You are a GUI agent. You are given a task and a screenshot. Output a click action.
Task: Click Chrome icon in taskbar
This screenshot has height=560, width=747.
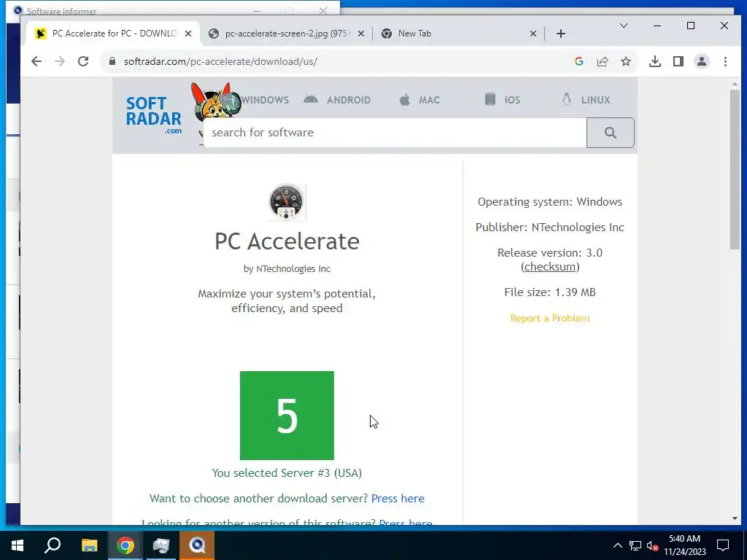click(125, 545)
